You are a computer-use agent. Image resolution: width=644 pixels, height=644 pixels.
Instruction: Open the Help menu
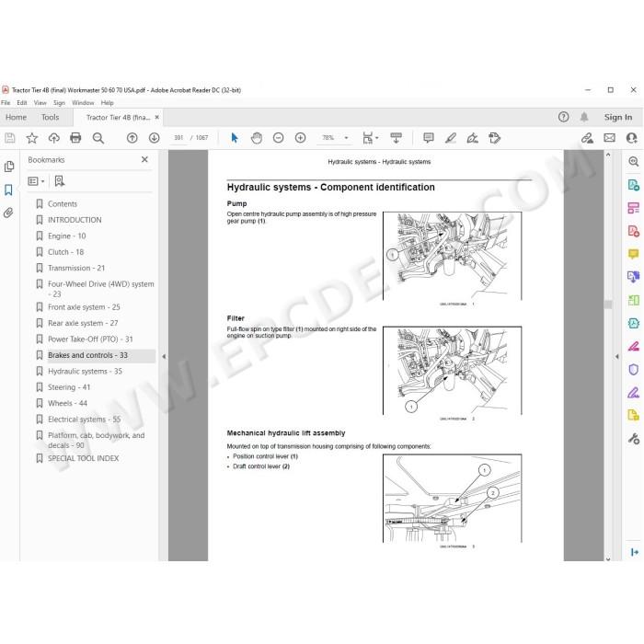[x=108, y=103]
